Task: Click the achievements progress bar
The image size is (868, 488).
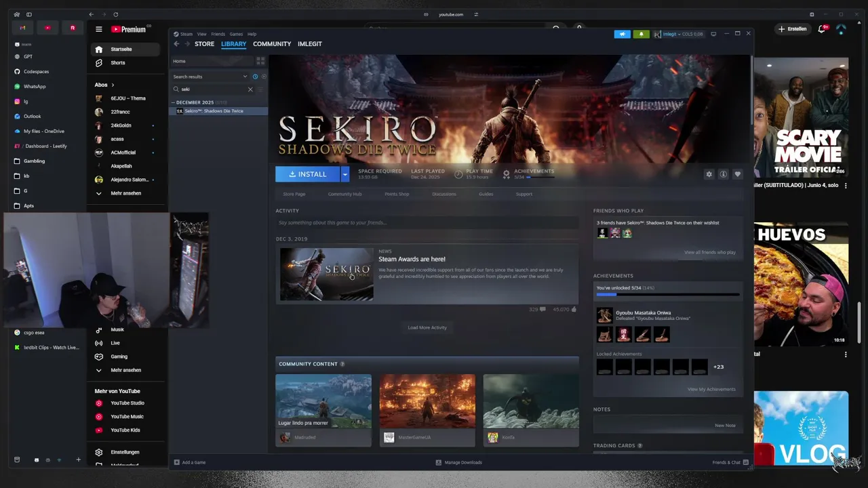Action: point(668,295)
